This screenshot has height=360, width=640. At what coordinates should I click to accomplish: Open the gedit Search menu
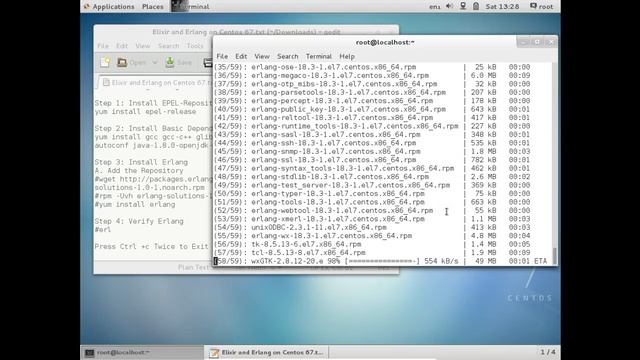coord(169,46)
